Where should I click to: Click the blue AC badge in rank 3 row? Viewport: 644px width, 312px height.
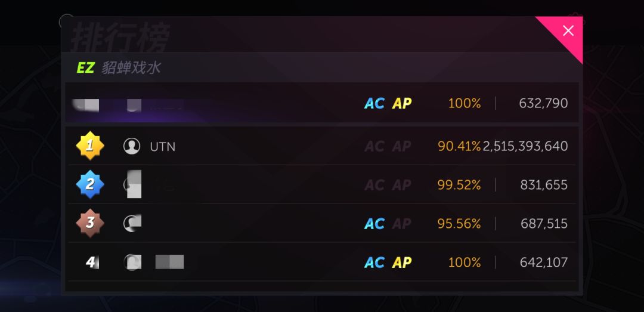[x=374, y=224]
